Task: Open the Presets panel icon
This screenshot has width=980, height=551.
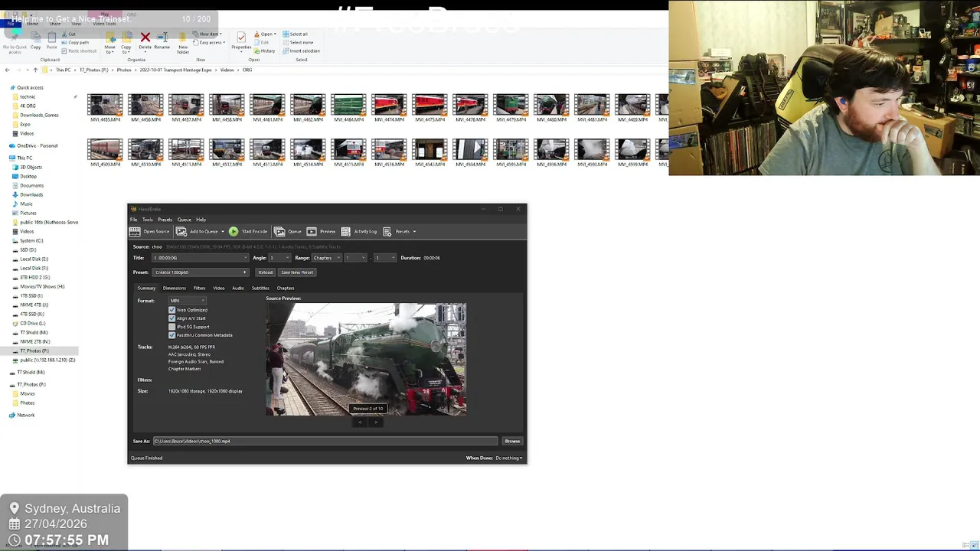Action: [x=387, y=231]
